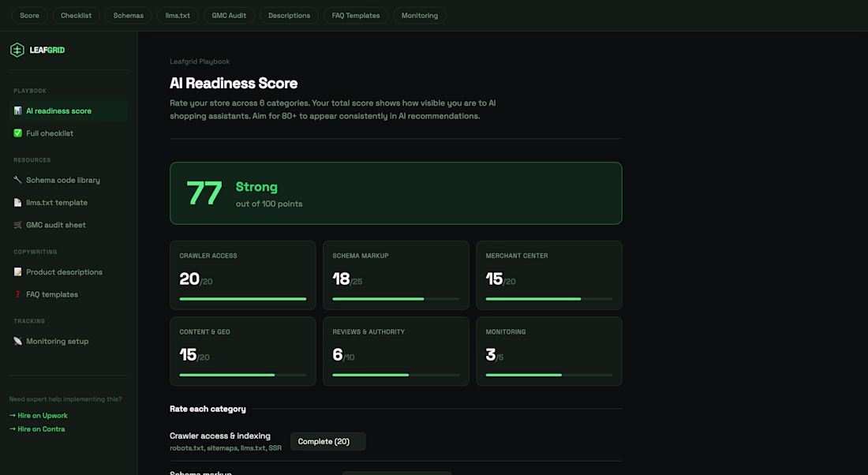This screenshot has height=475, width=868.
Task: Switch to the Checklist top tab
Action: tap(76, 16)
